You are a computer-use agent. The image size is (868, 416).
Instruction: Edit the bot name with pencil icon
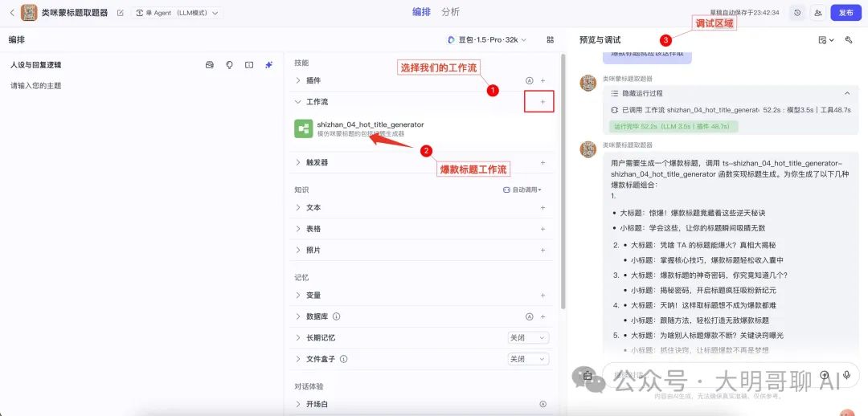click(x=120, y=13)
